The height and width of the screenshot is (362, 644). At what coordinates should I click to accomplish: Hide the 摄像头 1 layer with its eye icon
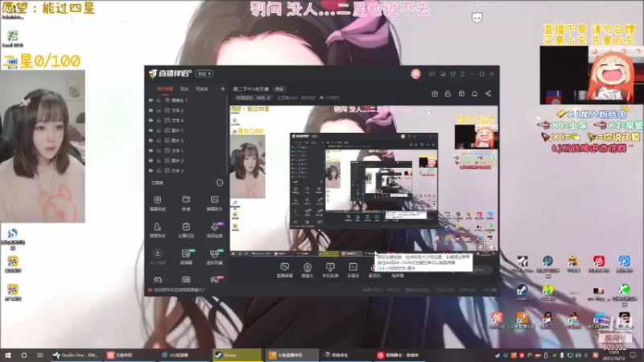coord(151,100)
